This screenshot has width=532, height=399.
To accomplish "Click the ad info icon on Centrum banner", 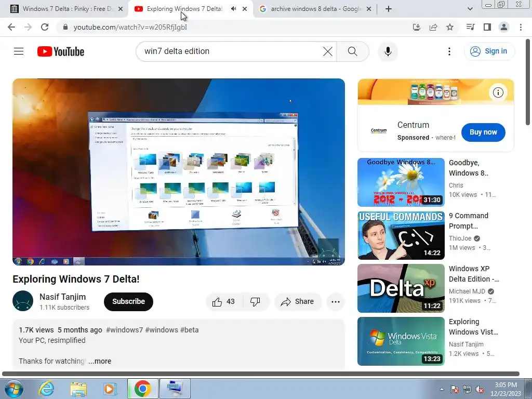I will (x=498, y=92).
